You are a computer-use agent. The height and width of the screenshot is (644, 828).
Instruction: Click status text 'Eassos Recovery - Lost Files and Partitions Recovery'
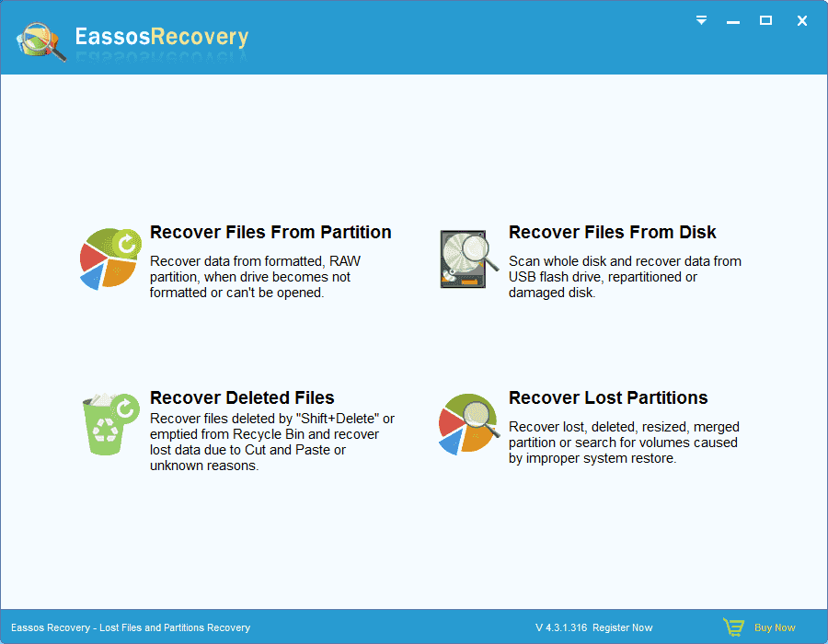coord(131,627)
